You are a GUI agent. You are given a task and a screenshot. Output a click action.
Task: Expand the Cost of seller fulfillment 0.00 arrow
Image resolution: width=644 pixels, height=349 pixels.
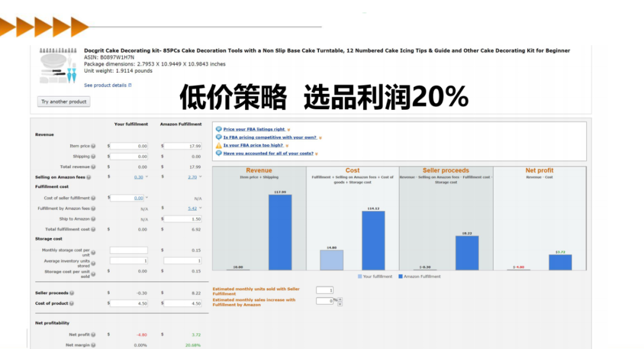(147, 197)
